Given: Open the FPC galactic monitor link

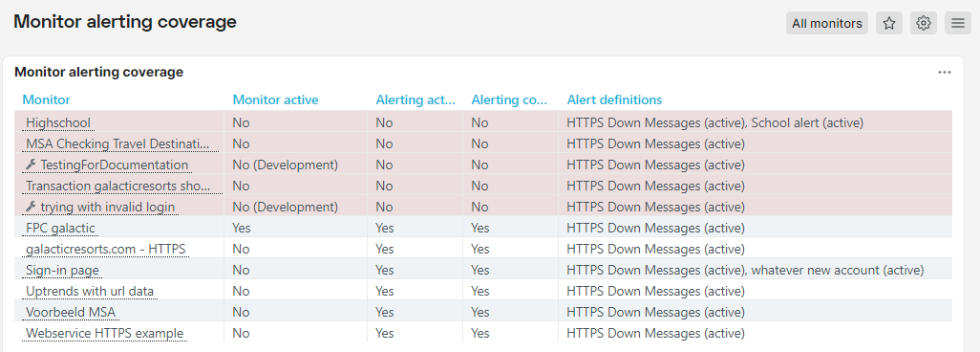Looking at the screenshot, I should coord(60,228).
